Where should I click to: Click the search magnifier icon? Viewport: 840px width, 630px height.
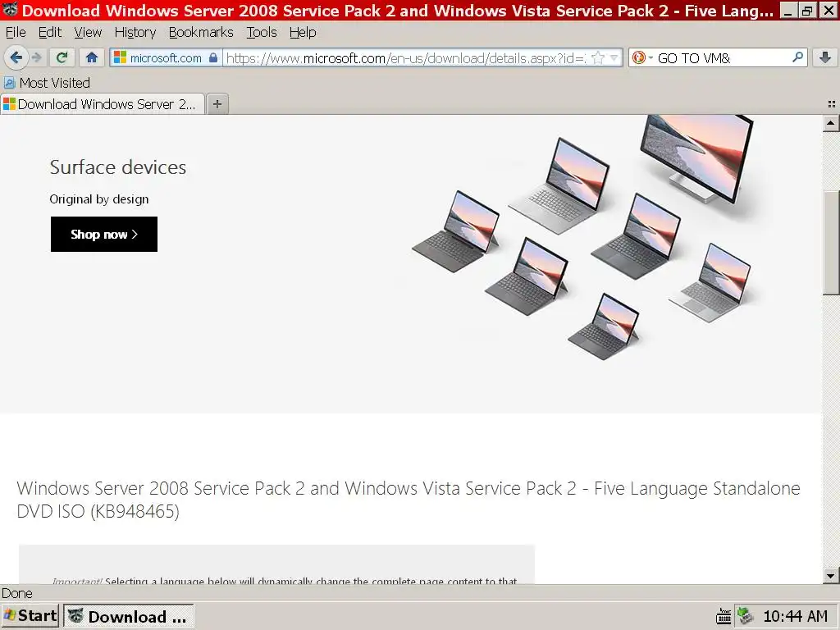point(797,57)
